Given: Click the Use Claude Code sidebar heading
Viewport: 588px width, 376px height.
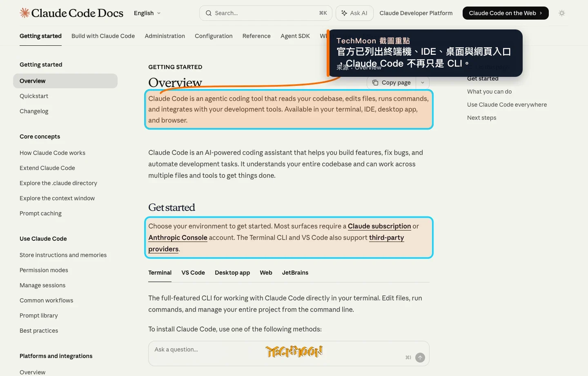Looking at the screenshot, I should click(x=43, y=239).
